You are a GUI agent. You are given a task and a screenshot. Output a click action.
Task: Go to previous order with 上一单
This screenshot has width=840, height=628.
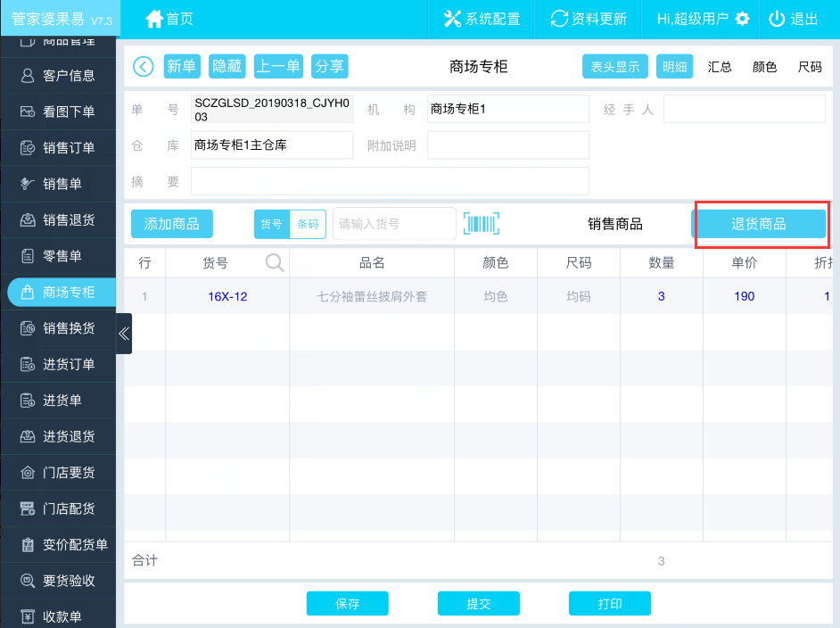pyautogui.click(x=278, y=66)
